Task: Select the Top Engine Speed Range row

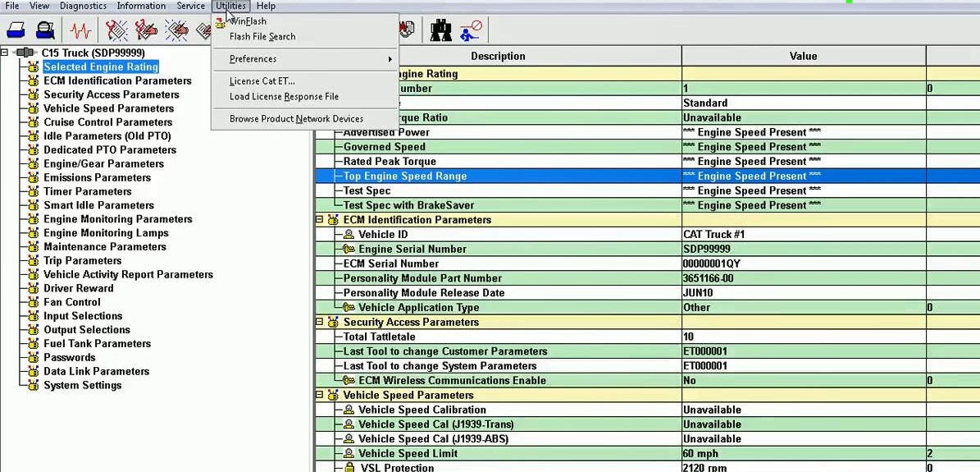Action: 647,176
